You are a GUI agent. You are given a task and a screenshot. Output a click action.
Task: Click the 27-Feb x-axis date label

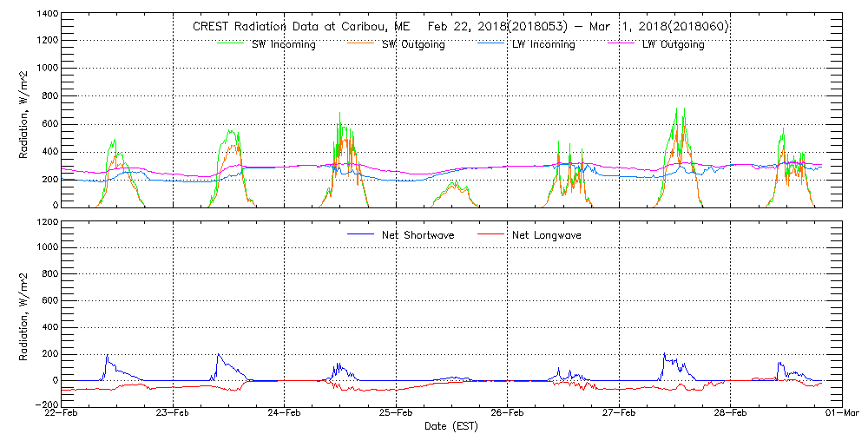pos(619,415)
